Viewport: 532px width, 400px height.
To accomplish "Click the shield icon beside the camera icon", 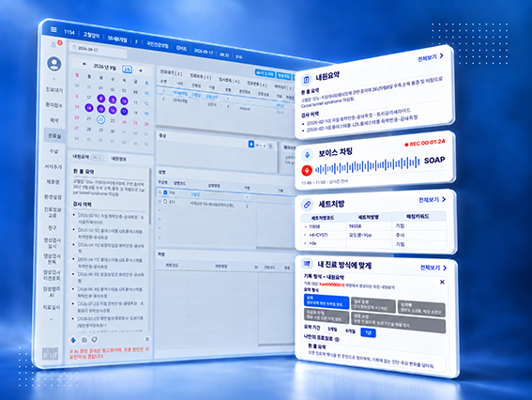I will tap(95, 340).
